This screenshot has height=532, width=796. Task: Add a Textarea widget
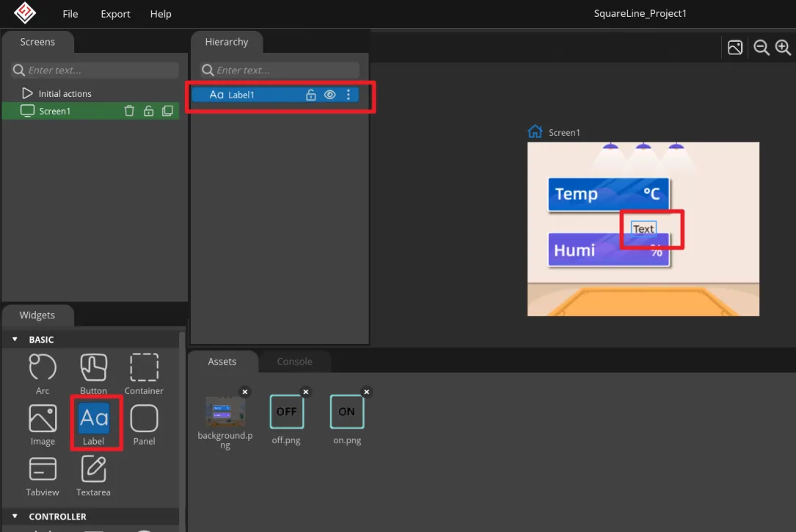(x=93, y=469)
